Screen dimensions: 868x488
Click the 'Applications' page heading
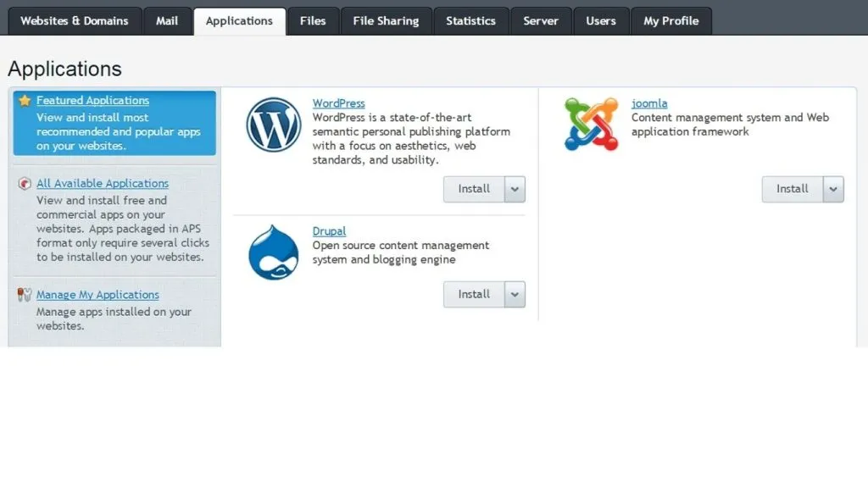tap(64, 69)
